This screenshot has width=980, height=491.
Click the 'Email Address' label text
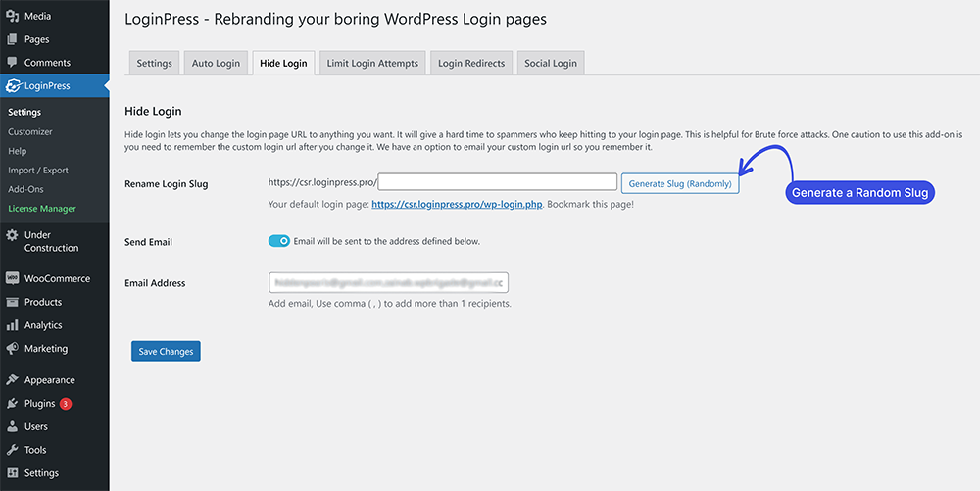pyautogui.click(x=155, y=283)
